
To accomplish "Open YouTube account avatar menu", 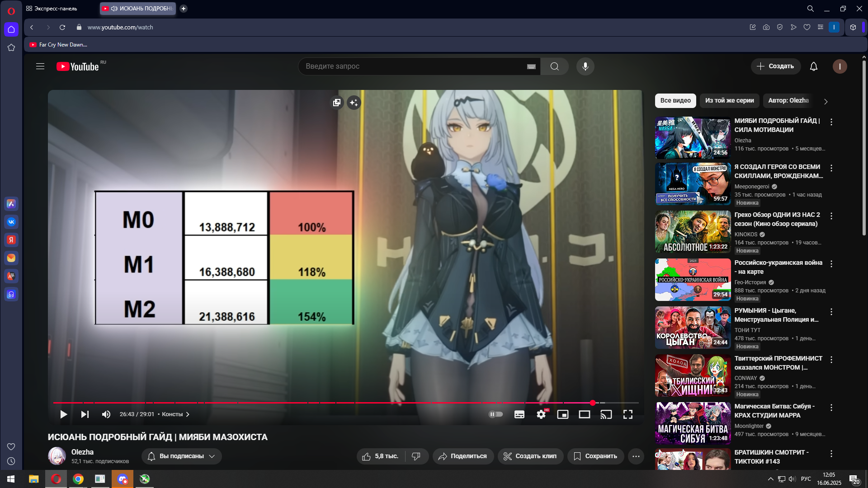I will click(840, 66).
